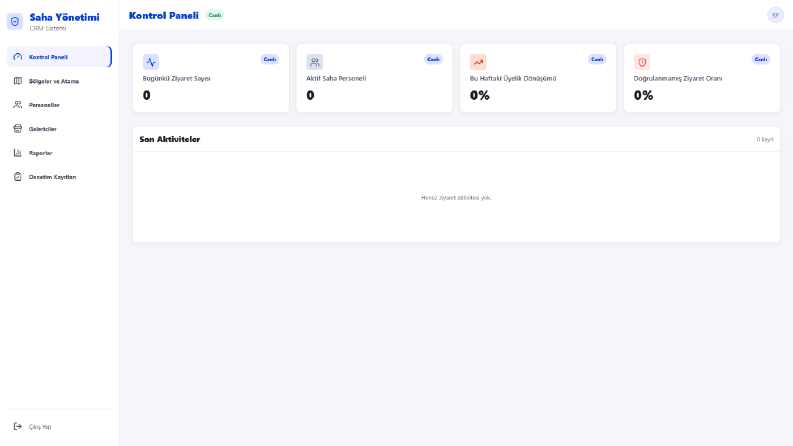
Task: Click the Canlı badge on Aktif Saha Personeli card
Action: tap(433, 59)
